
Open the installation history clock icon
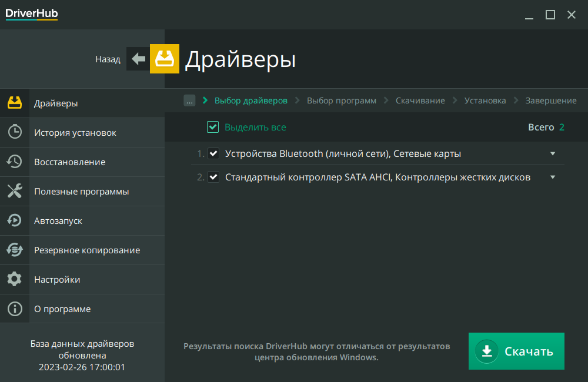pyautogui.click(x=15, y=133)
